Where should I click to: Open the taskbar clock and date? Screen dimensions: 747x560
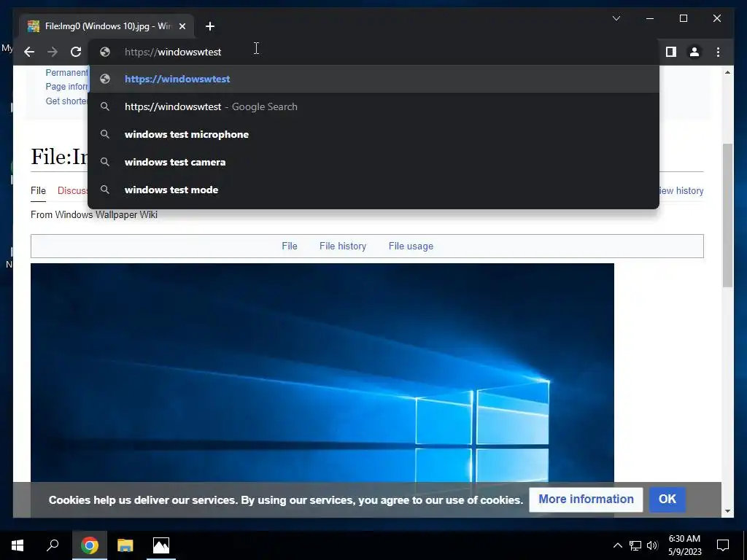click(x=684, y=545)
